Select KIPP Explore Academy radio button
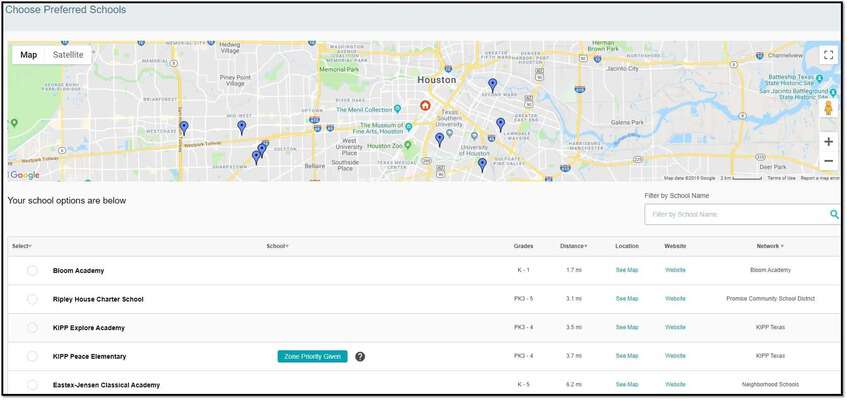The height and width of the screenshot is (400, 847). point(32,328)
